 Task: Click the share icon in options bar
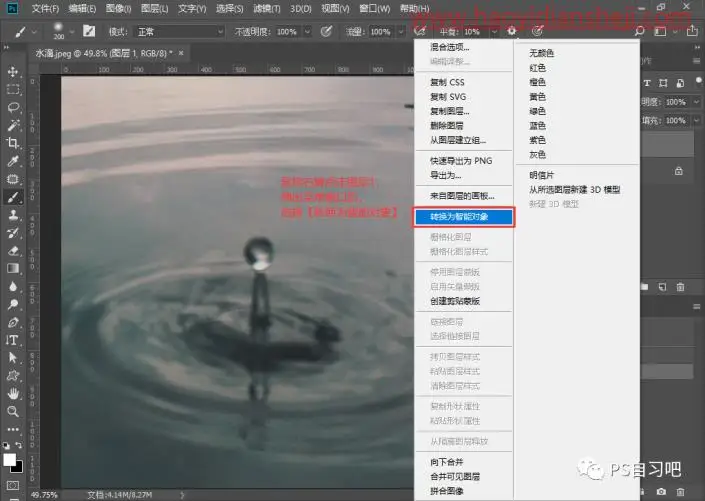point(692,31)
